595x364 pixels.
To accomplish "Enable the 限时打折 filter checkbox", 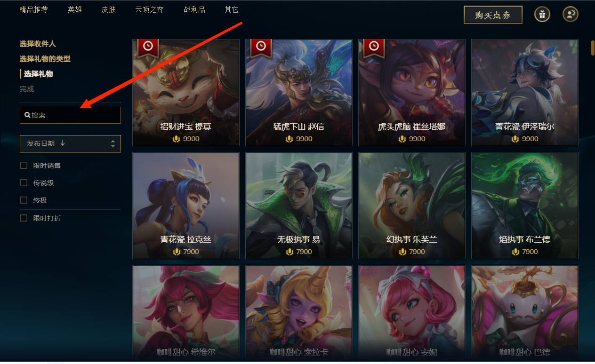I will click(x=24, y=218).
